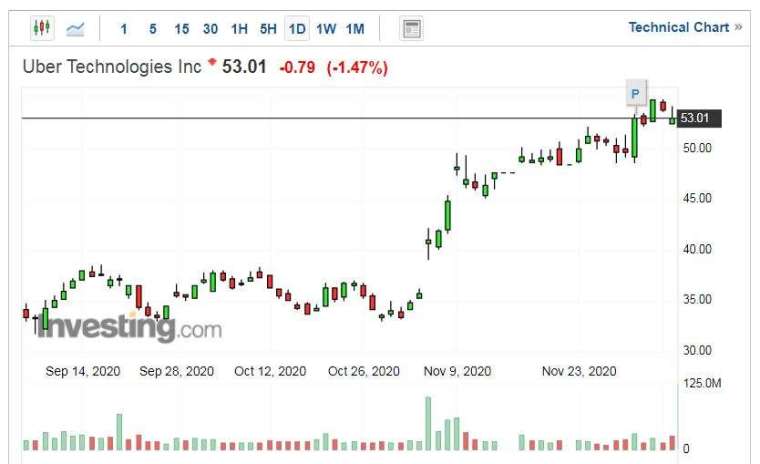The width and height of the screenshot is (760, 464).
Task: Click the Sep 14, 2020 date label
Action: pyautogui.click(x=83, y=371)
